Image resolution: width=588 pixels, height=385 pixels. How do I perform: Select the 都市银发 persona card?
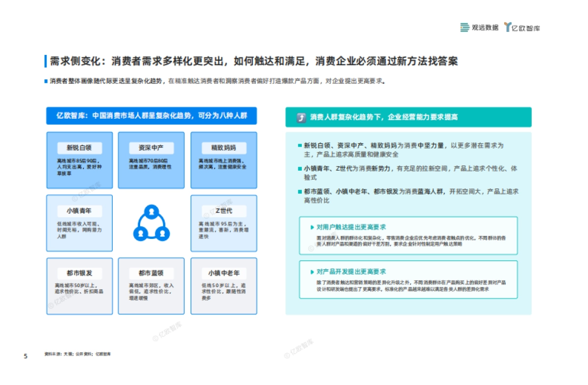[x=79, y=285]
